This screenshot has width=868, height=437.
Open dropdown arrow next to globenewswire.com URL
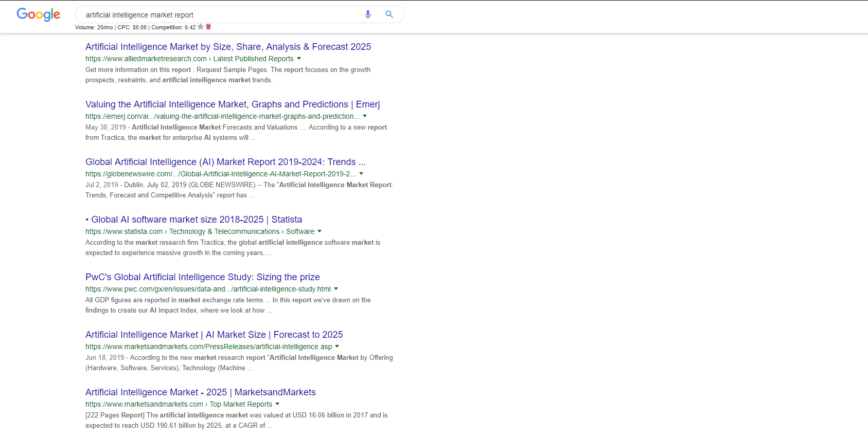(x=361, y=174)
